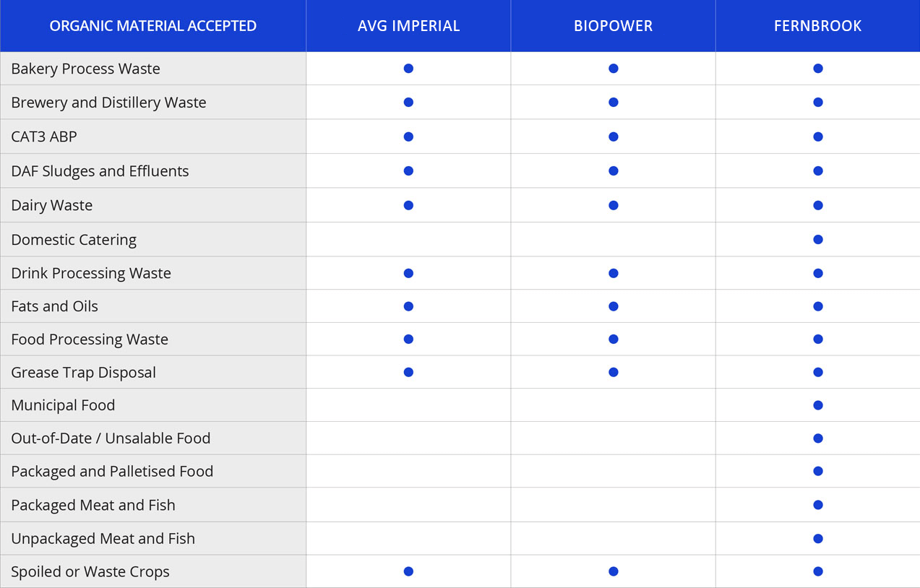Click the Biopower dot for Dairy Waste
Image resolution: width=920 pixels, height=588 pixels.
click(614, 205)
